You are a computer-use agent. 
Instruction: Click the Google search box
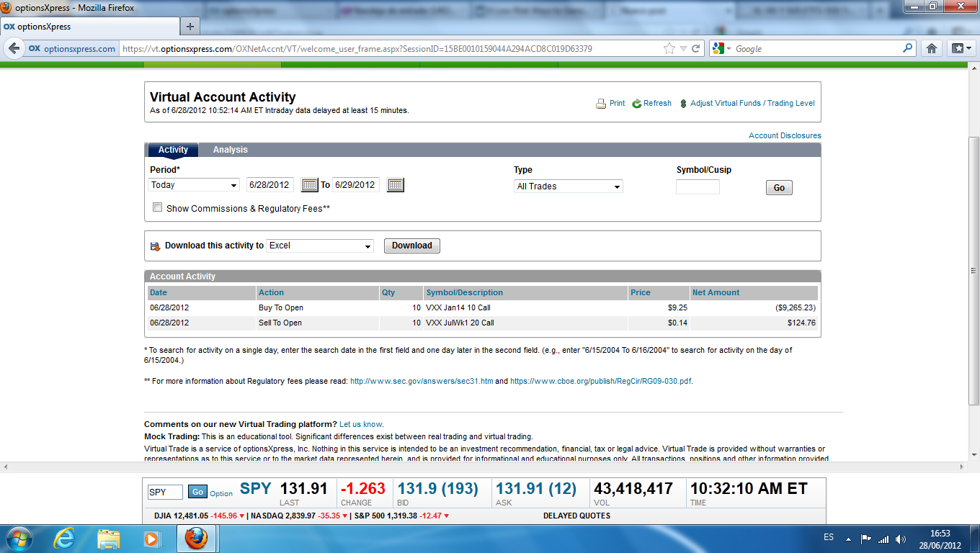pyautogui.click(x=818, y=48)
